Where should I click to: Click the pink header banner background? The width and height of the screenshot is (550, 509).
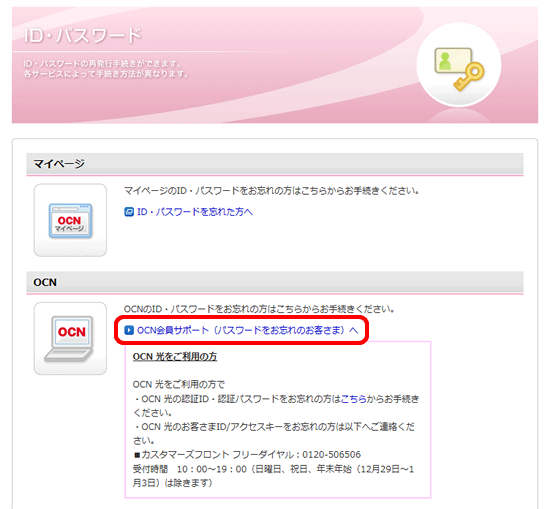[275, 65]
